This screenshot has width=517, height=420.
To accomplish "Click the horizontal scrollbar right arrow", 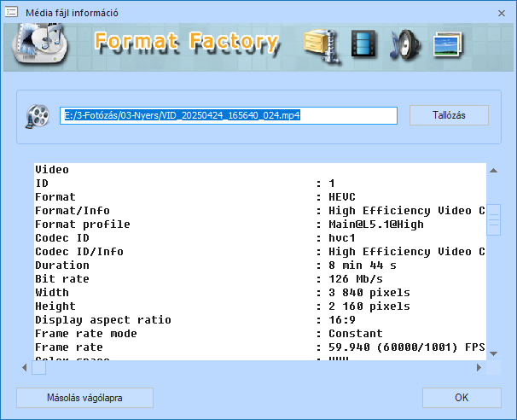I will (479, 367).
